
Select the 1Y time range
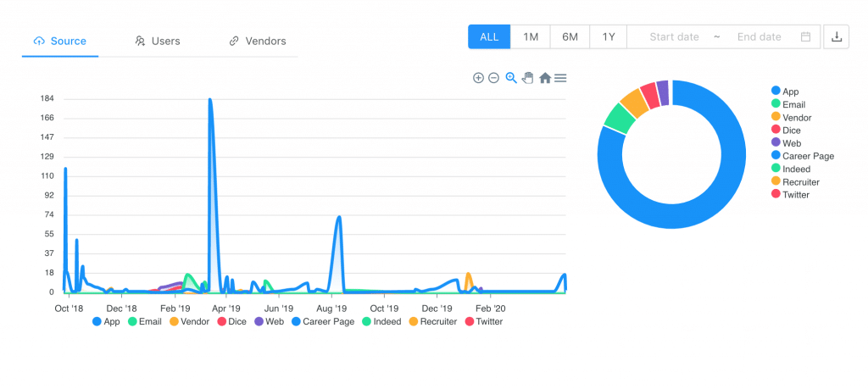[x=609, y=37]
